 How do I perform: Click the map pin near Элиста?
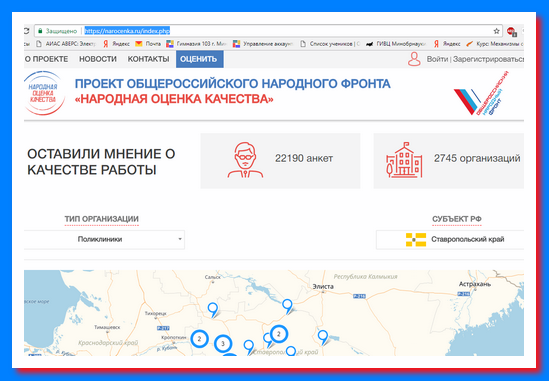point(287,306)
